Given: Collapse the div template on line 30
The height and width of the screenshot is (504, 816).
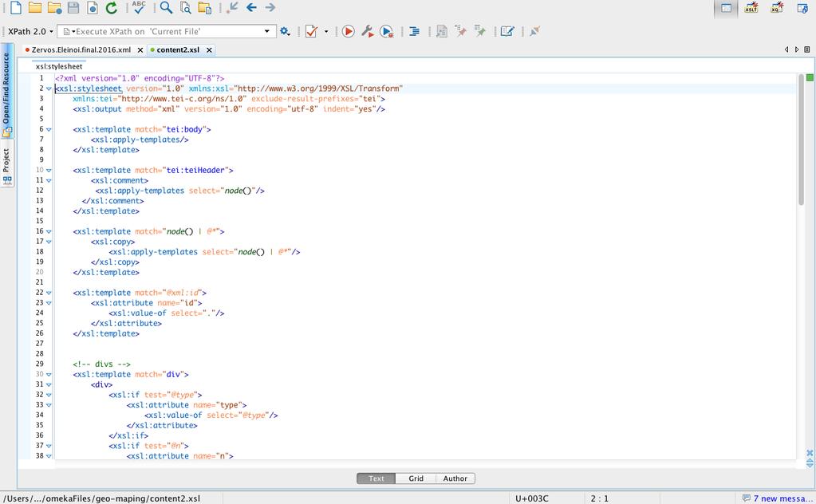Looking at the screenshot, I should coord(49,375).
